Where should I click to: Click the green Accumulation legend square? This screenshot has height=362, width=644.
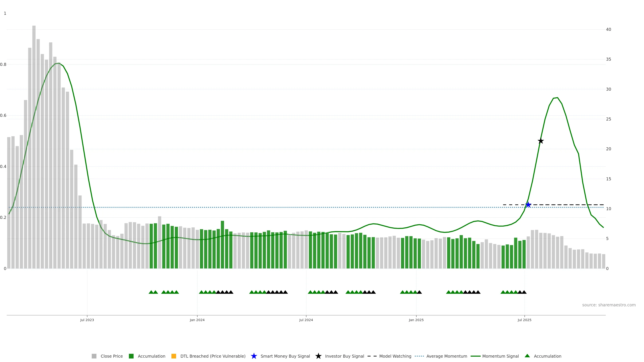[x=131, y=356]
